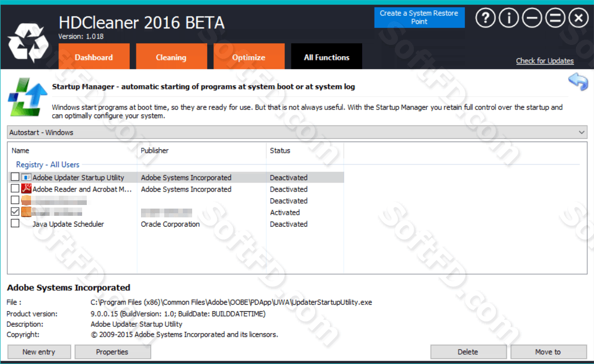Sort the list by Status column
594x364 pixels.
(280, 150)
